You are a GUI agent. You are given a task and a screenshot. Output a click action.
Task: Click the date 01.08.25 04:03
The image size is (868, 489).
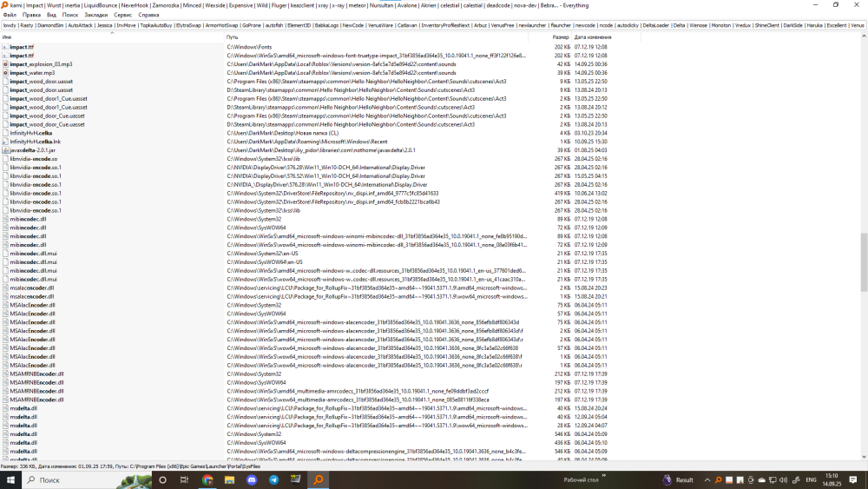pyautogui.click(x=590, y=150)
